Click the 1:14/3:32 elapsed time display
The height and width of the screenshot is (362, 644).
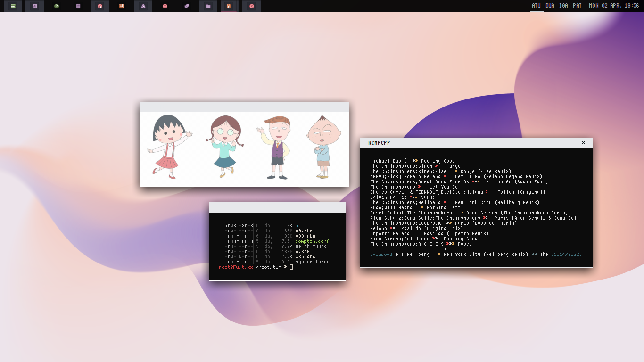566,255
